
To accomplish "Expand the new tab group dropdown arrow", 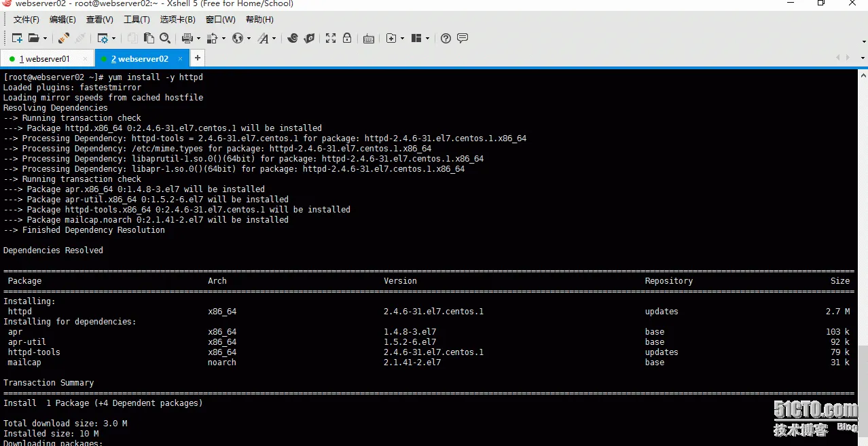I will click(x=403, y=39).
